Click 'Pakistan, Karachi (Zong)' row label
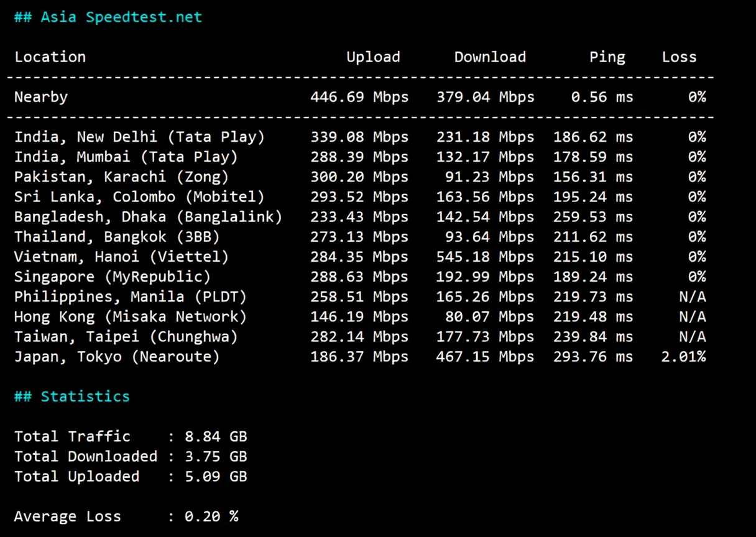756x537 pixels. coord(122,177)
